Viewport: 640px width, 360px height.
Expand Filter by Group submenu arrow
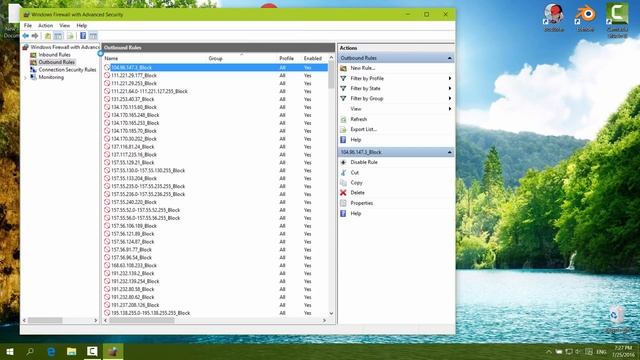[450, 99]
